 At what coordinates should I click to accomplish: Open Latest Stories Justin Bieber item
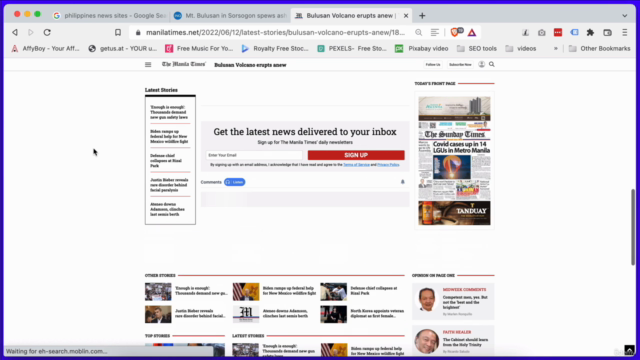(169, 185)
